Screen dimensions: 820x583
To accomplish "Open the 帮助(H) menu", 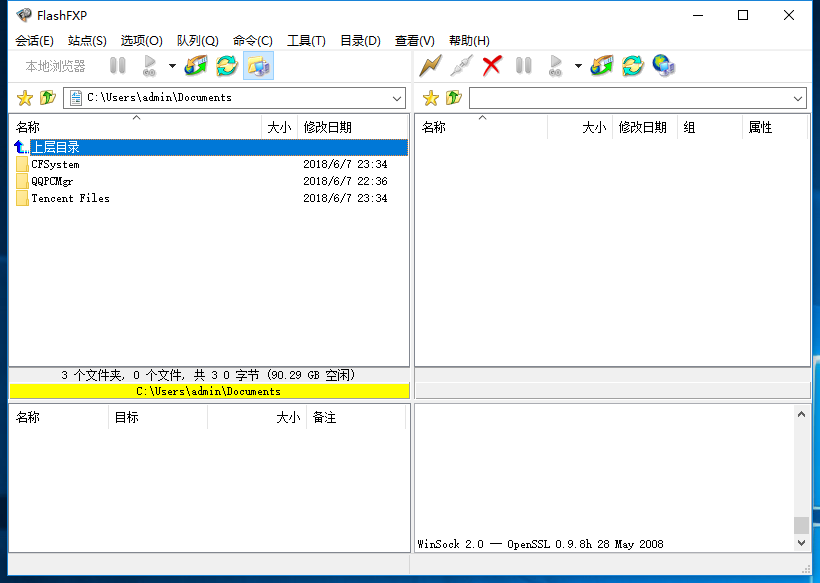I will (x=469, y=41).
